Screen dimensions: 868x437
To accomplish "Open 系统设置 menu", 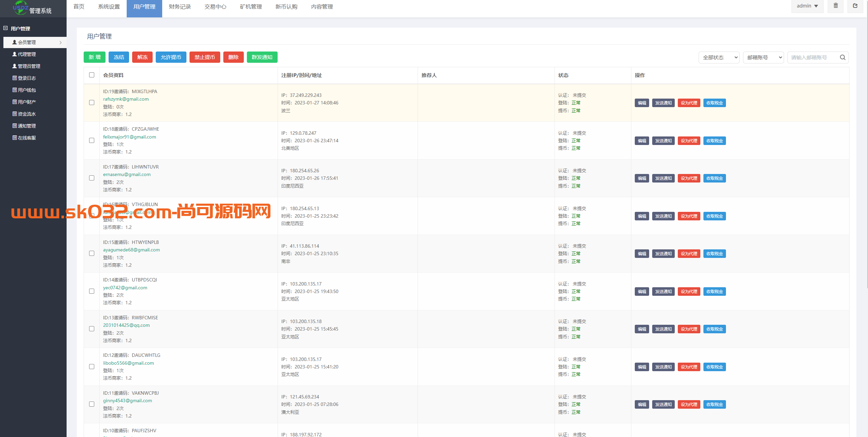I will tap(109, 7).
